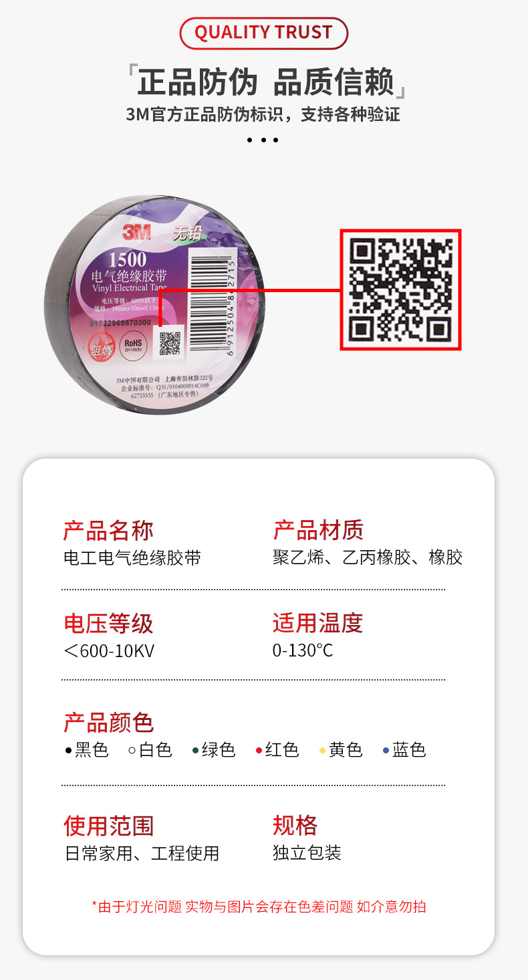This screenshot has height=980, width=528.
Task: Select the blue 蓝色 color option
Action: click(x=404, y=750)
